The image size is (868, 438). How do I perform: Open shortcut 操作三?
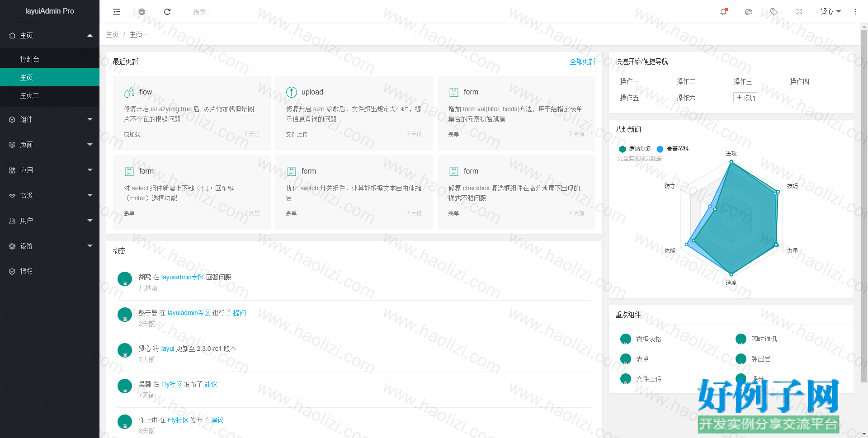743,81
